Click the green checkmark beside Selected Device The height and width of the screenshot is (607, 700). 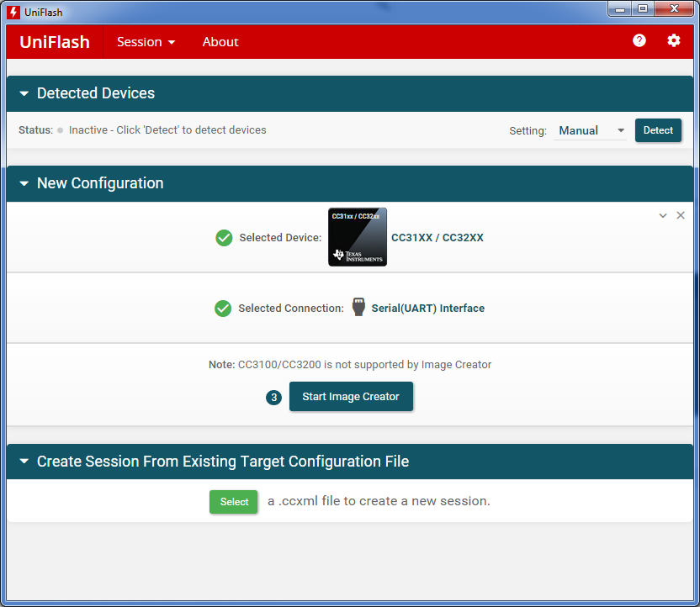pyautogui.click(x=224, y=238)
